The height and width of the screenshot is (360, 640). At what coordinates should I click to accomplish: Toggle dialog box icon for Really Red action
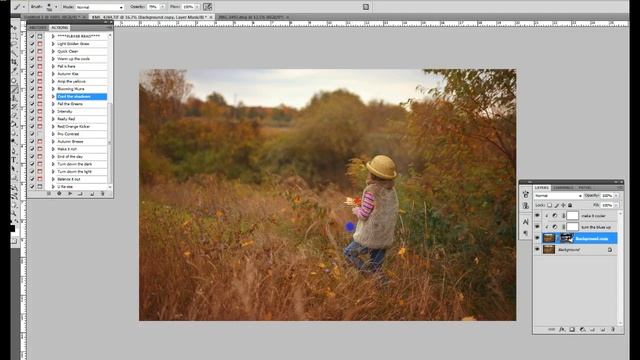[x=40, y=119]
